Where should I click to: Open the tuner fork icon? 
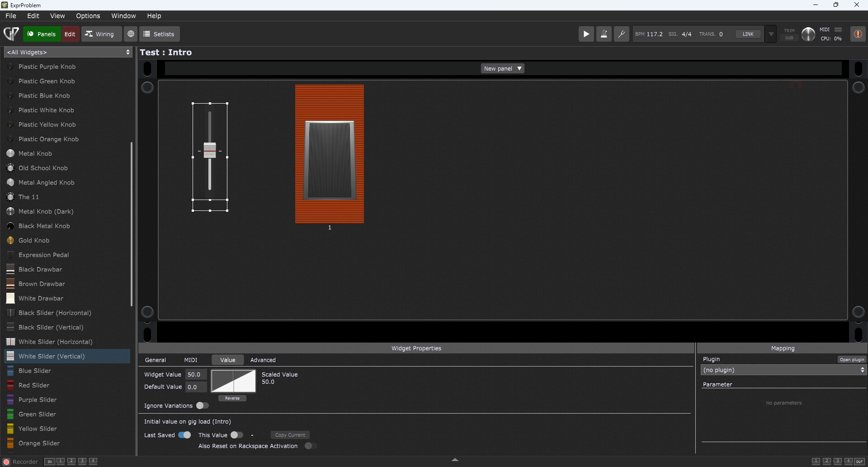pos(621,34)
